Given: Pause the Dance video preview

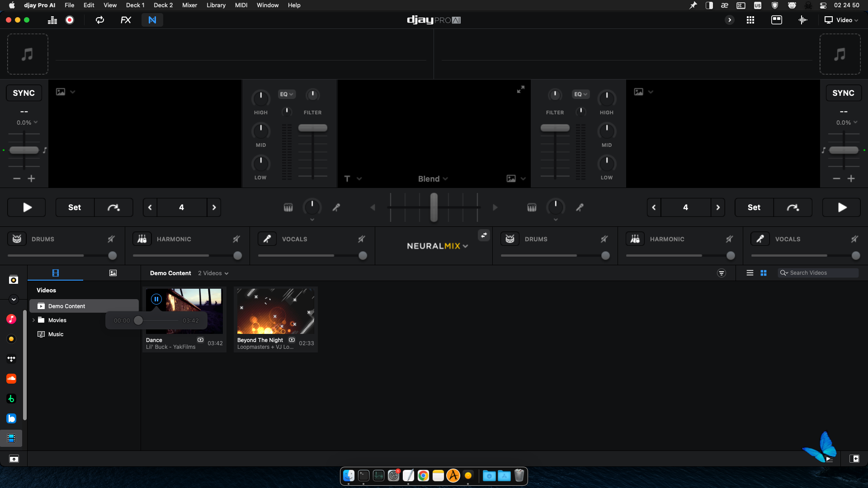Looking at the screenshot, I should click(x=156, y=299).
